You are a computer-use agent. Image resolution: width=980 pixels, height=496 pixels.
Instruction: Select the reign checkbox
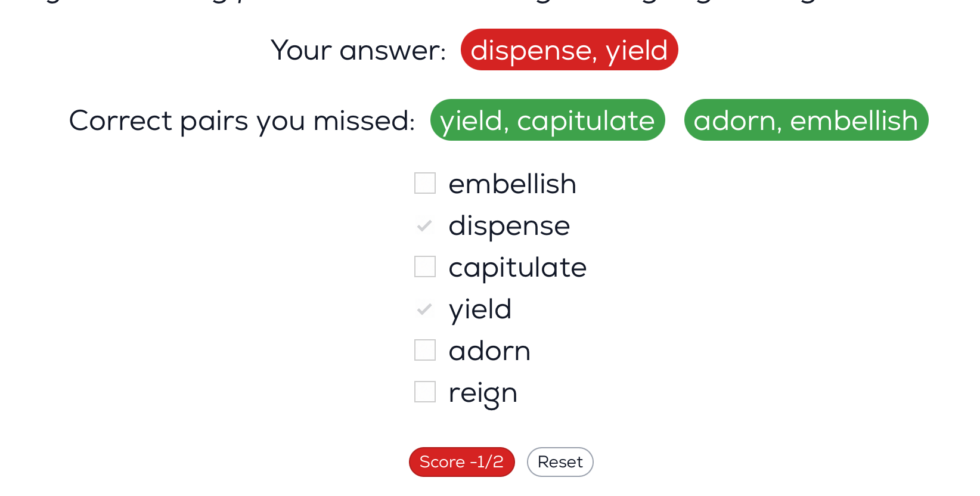pos(425,392)
